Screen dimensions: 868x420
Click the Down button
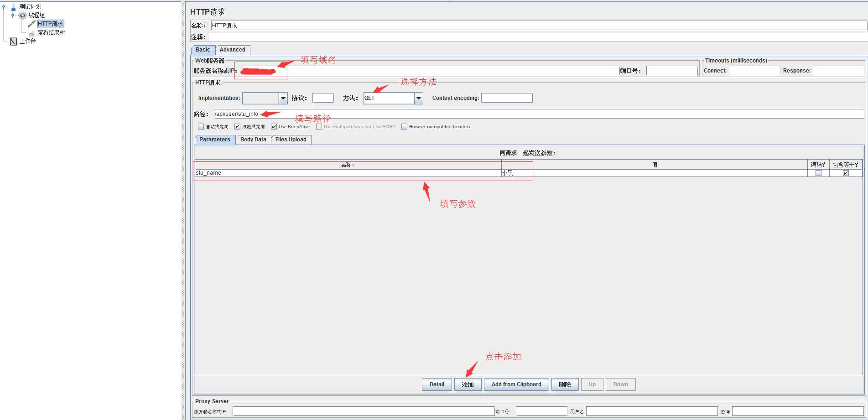point(620,384)
